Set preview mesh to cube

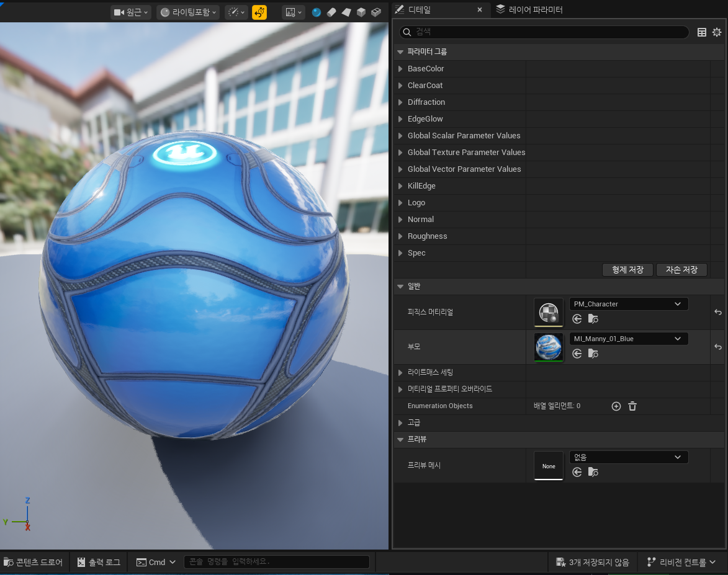361,12
